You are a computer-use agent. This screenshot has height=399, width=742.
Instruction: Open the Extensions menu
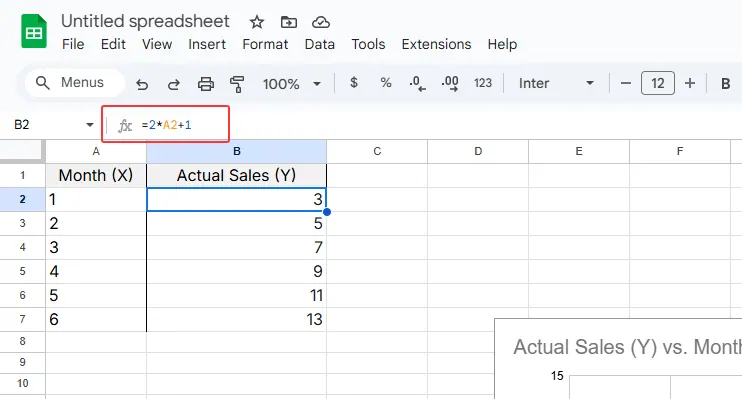[436, 44]
